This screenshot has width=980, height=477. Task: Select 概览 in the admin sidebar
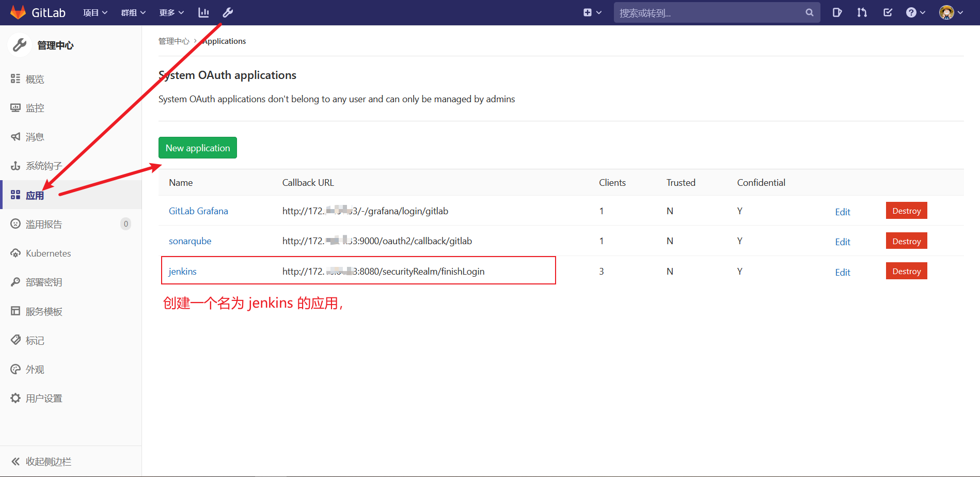(x=35, y=79)
